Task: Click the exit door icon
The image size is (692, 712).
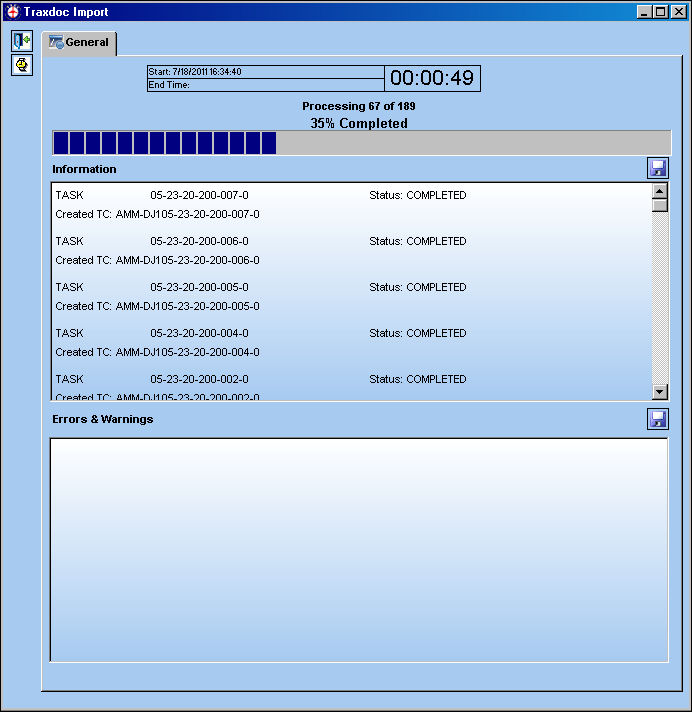Action: tap(22, 41)
